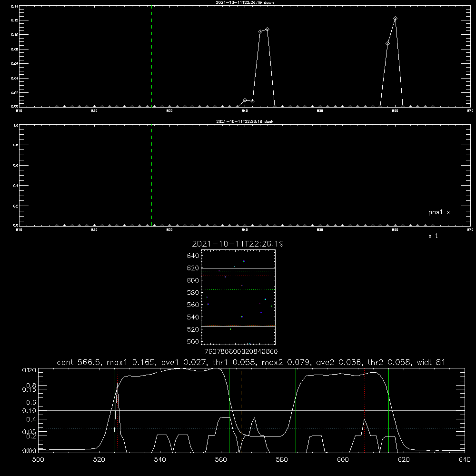Image resolution: width=476 pixels, height=476 pixels.
Task: Click the '640' y-axis label of small image
Action: 193,256
